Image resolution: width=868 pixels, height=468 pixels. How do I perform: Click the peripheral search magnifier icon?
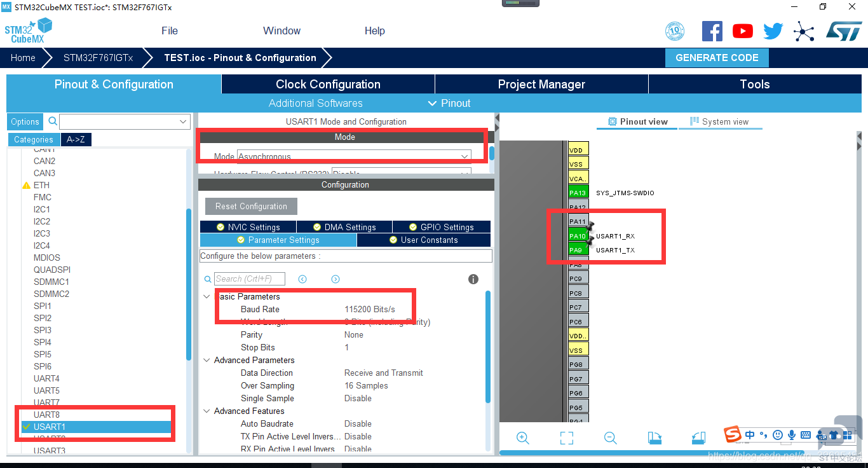coord(53,121)
